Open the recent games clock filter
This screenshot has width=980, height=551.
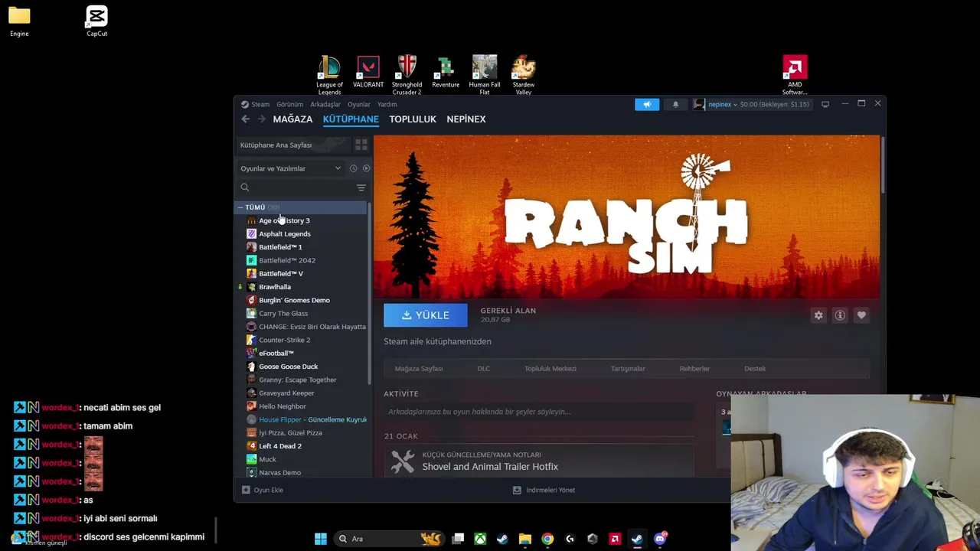[353, 168]
